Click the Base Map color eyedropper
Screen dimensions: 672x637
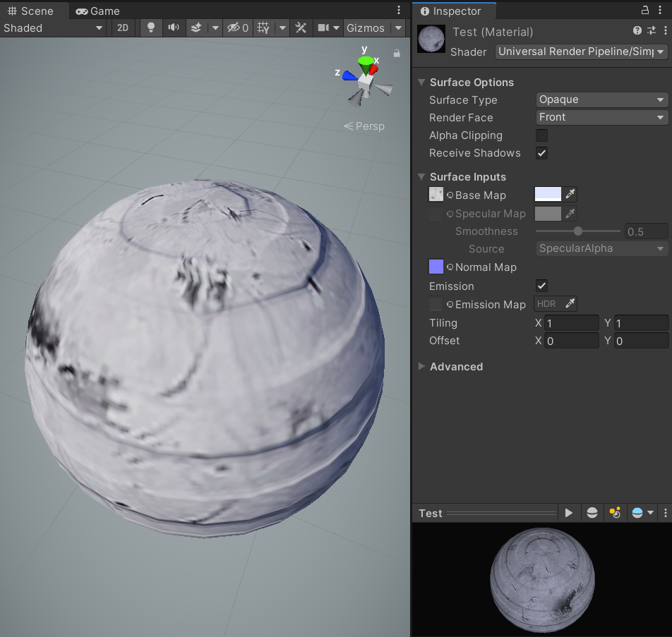(x=570, y=195)
